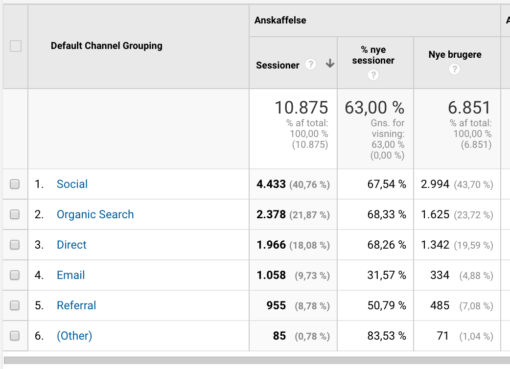Open the Direct channel link
This screenshot has height=369, width=510.
71,245
